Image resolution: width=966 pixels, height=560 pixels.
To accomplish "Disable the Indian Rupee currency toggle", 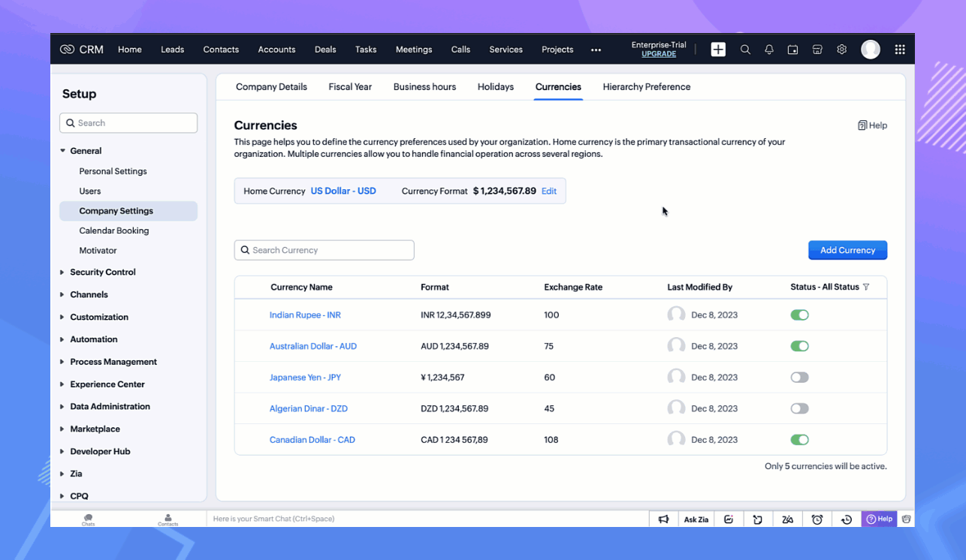I will point(799,315).
